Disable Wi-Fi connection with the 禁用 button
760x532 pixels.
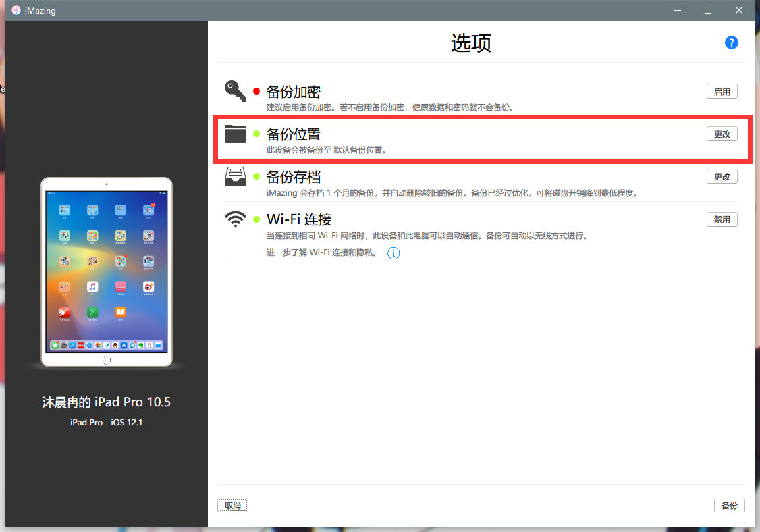point(722,219)
